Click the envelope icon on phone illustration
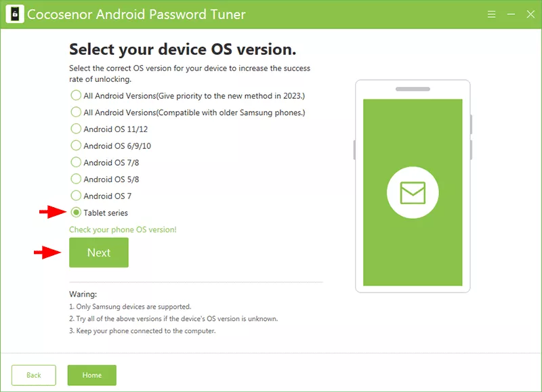This screenshot has height=392, width=542. [413, 192]
